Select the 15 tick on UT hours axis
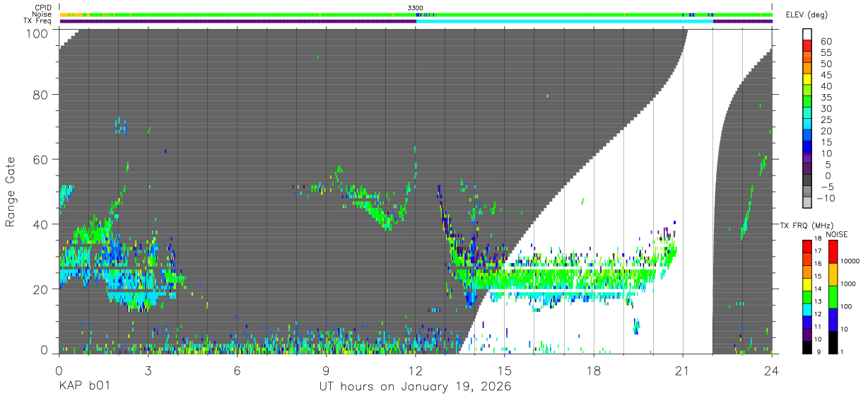The height and width of the screenshot is (401, 868). 505,371
